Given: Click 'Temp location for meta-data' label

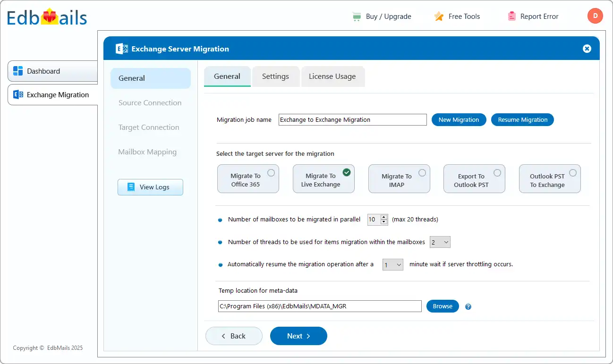Looking at the screenshot, I should [258, 290].
